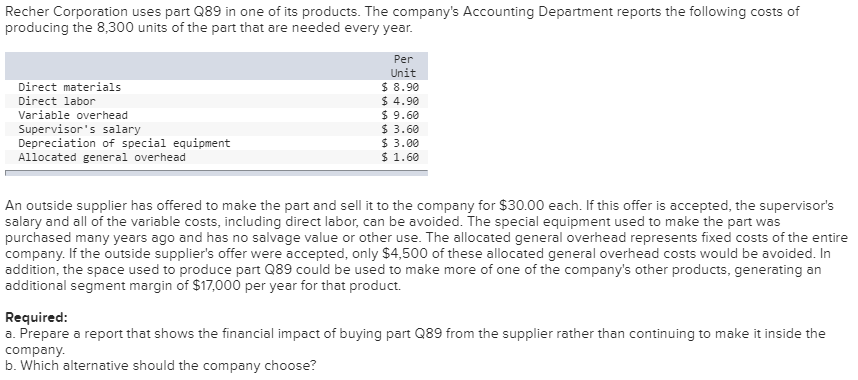Click the Per Unit column header
858x380 pixels.
(x=403, y=66)
